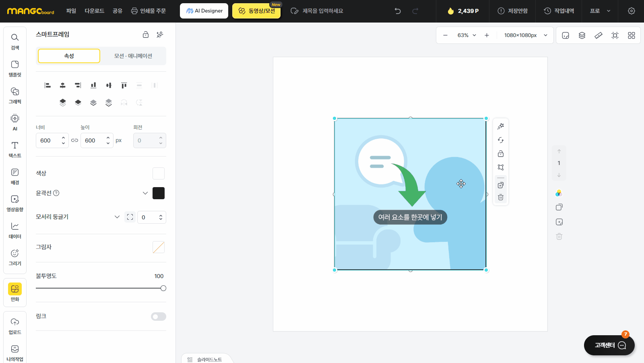
Task: Click the AI Designer button
Action: click(204, 11)
